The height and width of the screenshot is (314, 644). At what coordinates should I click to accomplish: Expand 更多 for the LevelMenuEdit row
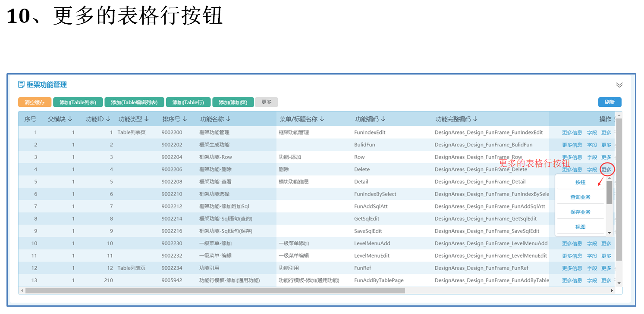[x=606, y=256]
